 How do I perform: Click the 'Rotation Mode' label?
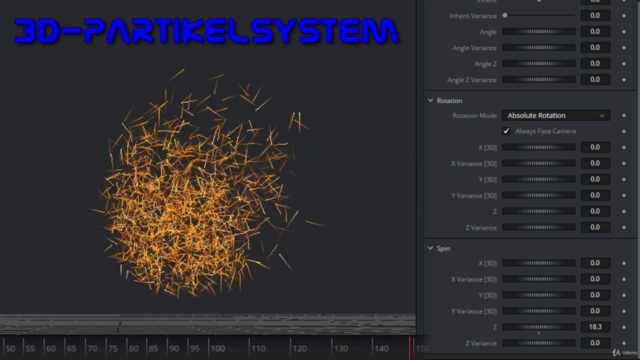[474, 116]
